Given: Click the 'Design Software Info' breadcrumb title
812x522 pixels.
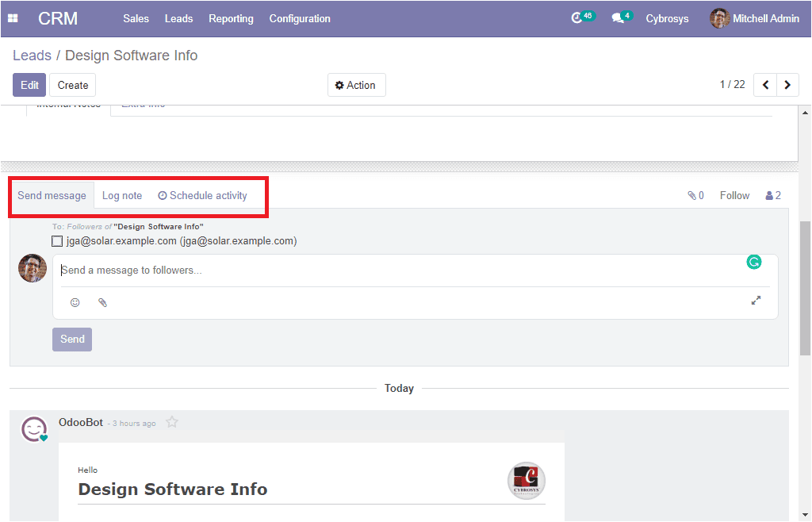Looking at the screenshot, I should [132, 56].
